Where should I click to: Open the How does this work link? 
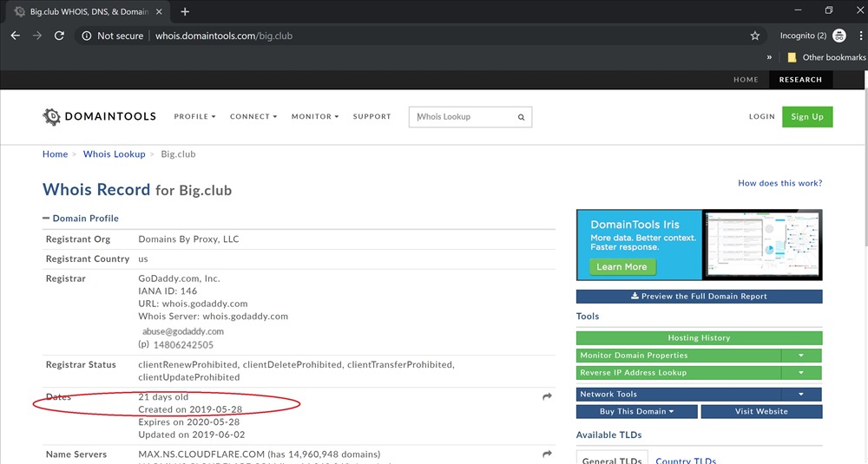click(x=779, y=183)
